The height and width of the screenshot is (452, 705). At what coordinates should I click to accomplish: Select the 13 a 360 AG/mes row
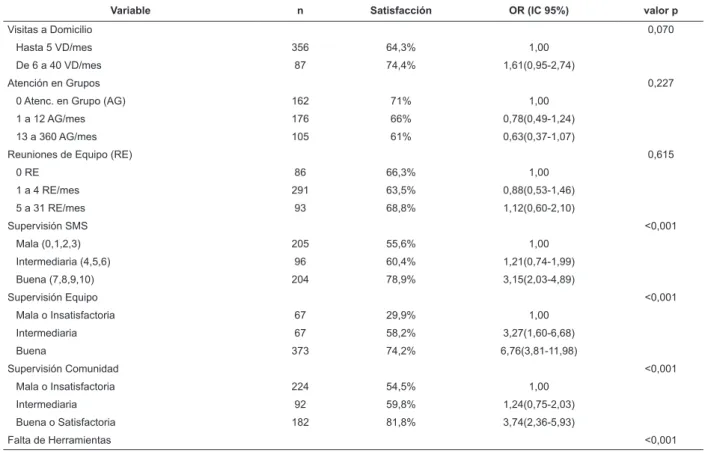tap(352, 137)
